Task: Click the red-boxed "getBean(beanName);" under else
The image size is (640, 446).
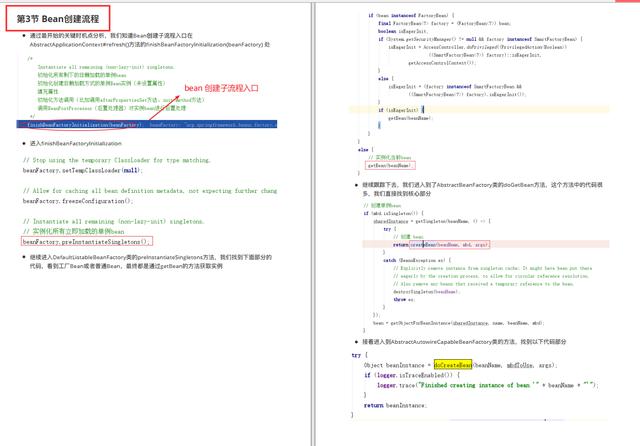Action: coord(390,166)
